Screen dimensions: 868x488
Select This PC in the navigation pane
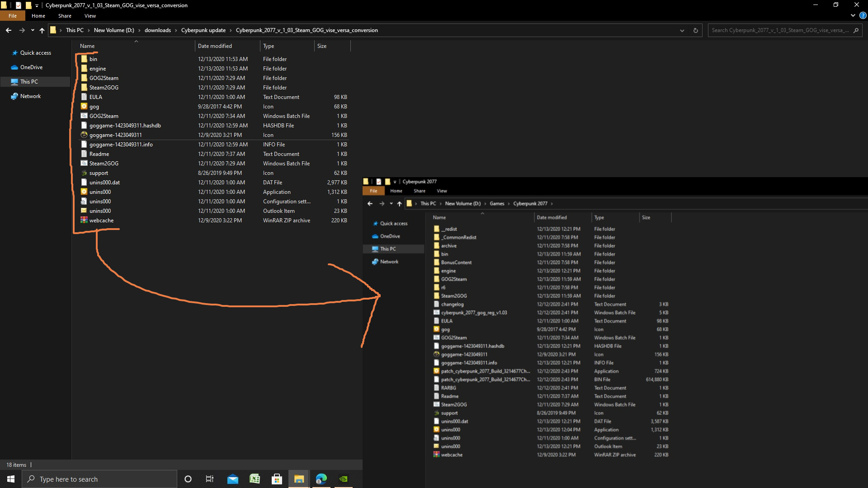[29, 82]
